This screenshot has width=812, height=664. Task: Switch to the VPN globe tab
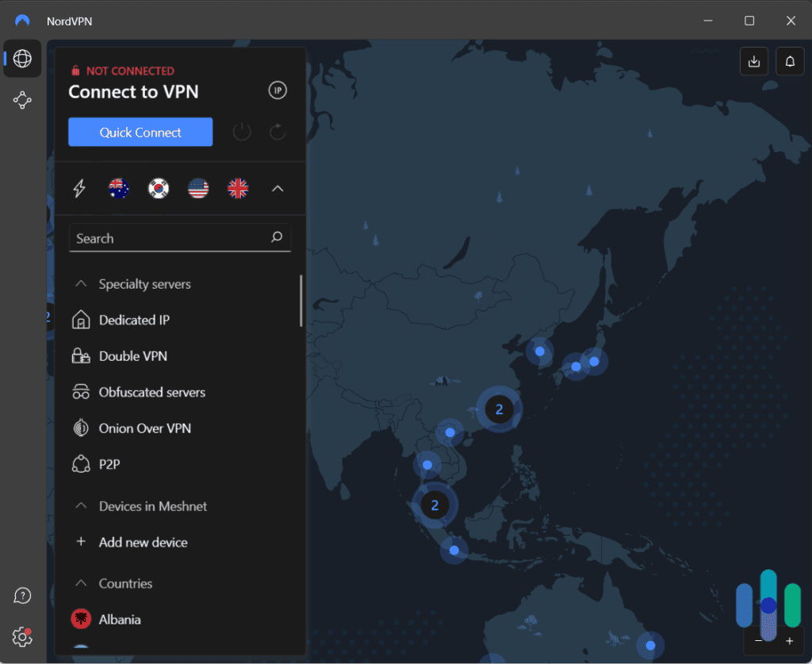click(22, 58)
